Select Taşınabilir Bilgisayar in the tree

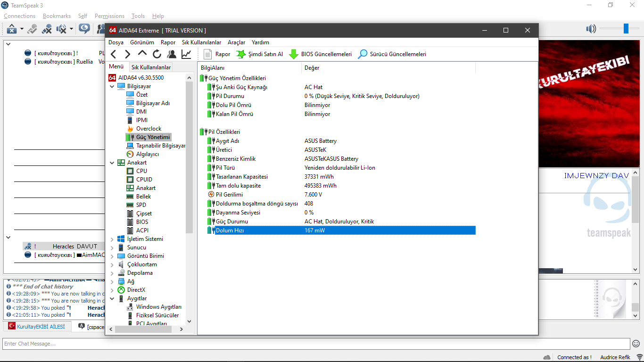tap(156, 146)
